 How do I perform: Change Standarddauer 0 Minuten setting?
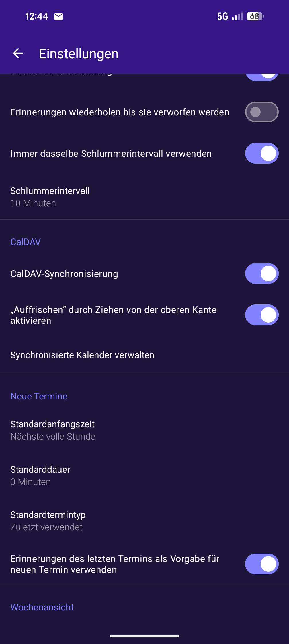click(40, 476)
